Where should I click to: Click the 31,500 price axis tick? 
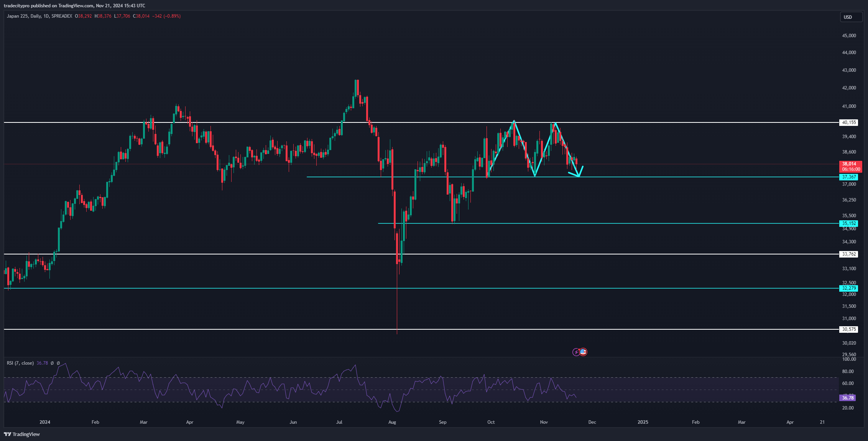[x=849, y=306]
